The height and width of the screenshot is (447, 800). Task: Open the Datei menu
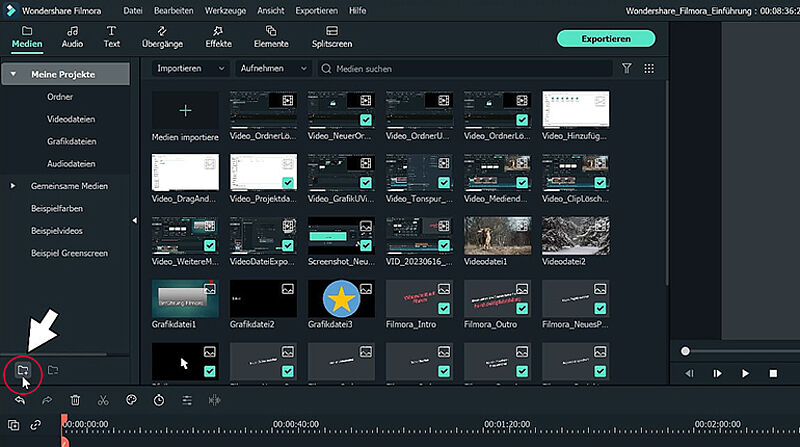click(x=133, y=11)
